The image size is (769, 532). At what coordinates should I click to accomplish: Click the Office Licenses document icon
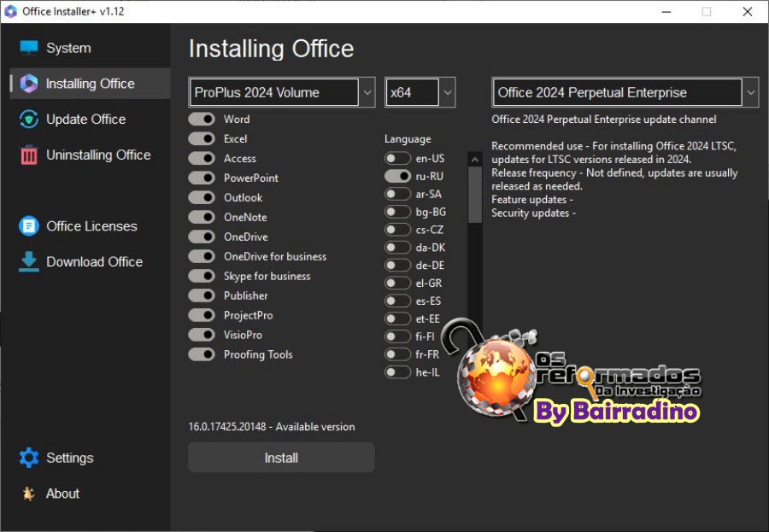[x=28, y=226]
